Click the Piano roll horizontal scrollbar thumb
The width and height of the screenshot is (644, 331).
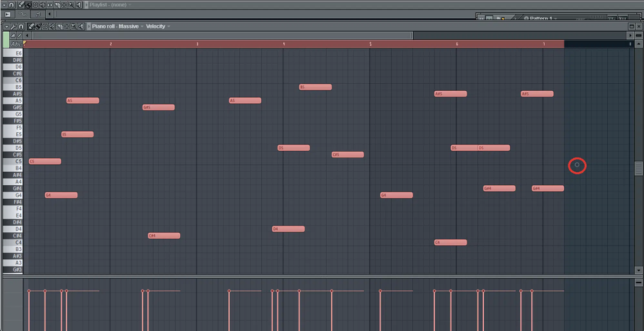(222, 35)
